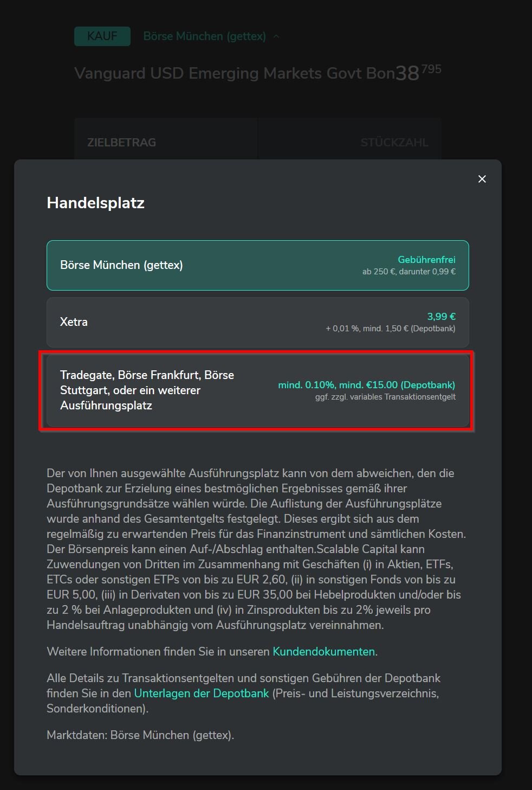Click the Gebührenfrei fee label
Screen dimensions: 532x790
426,260
